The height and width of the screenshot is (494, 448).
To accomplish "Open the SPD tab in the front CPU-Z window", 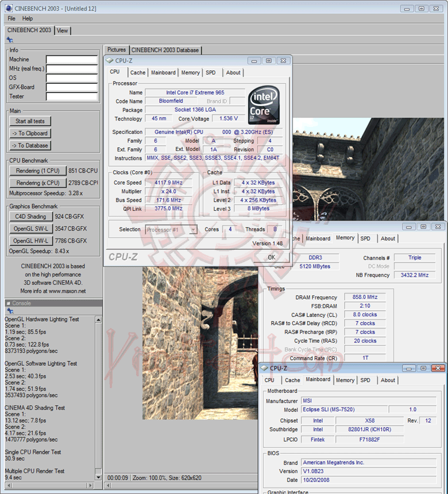I will [x=211, y=72].
